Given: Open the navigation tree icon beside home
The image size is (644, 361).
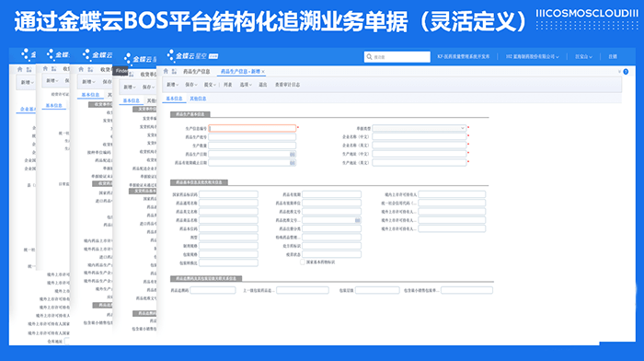Looking at the screenshot, I should point(174,71).
